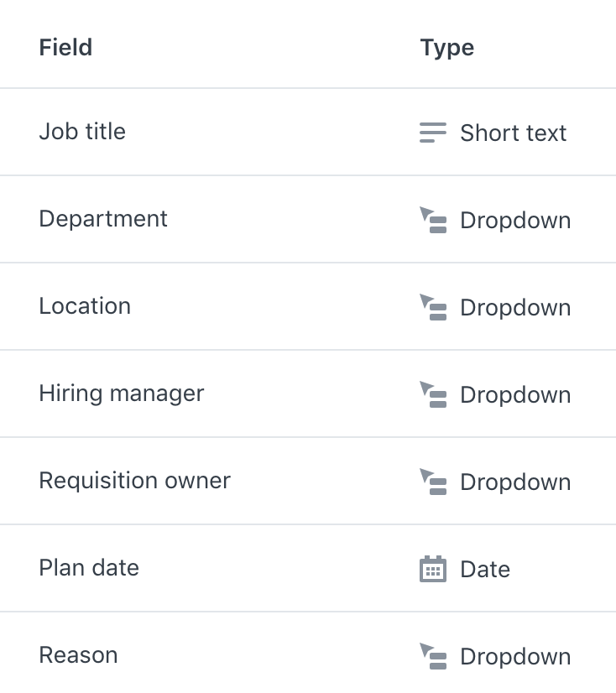Click the dropdown type icon in Department row
This screenshot has height=693, width=616.
click(x=432, y=220)
